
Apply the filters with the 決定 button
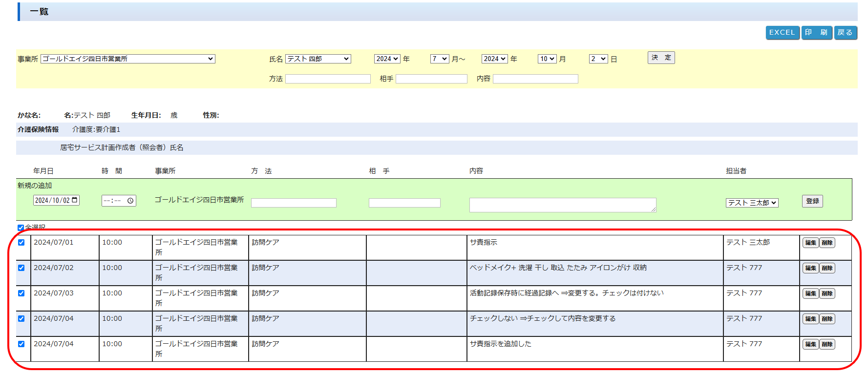pyautogui.click(x=661, y=58)
